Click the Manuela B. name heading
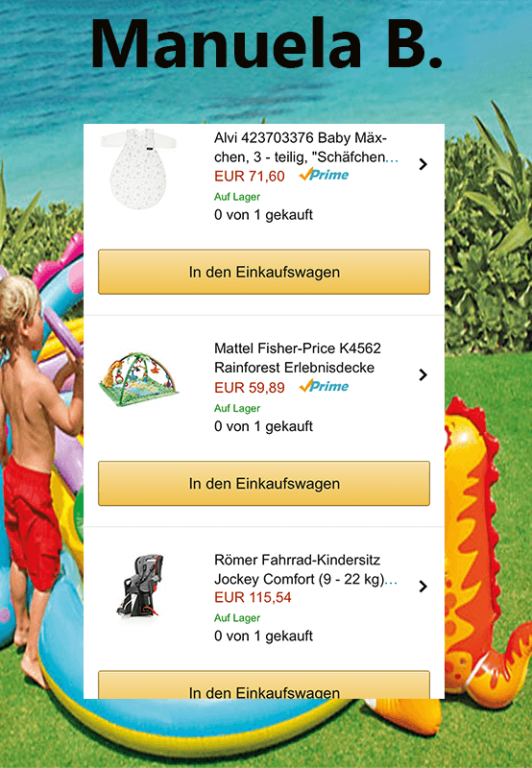The image size is (532, 768). (267, 43)
